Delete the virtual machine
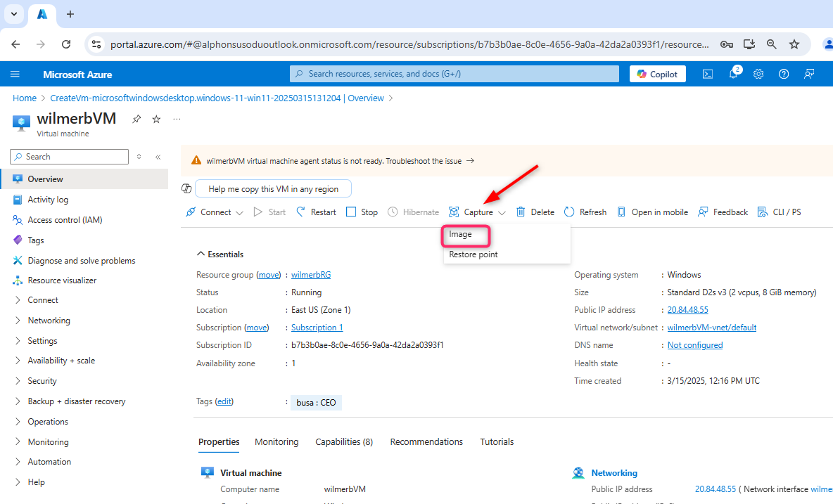This screenshot has height=504, width=833. [535, 212]
